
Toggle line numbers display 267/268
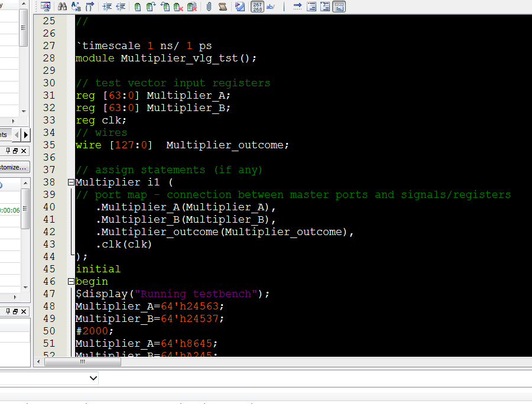tap(257, 6)
